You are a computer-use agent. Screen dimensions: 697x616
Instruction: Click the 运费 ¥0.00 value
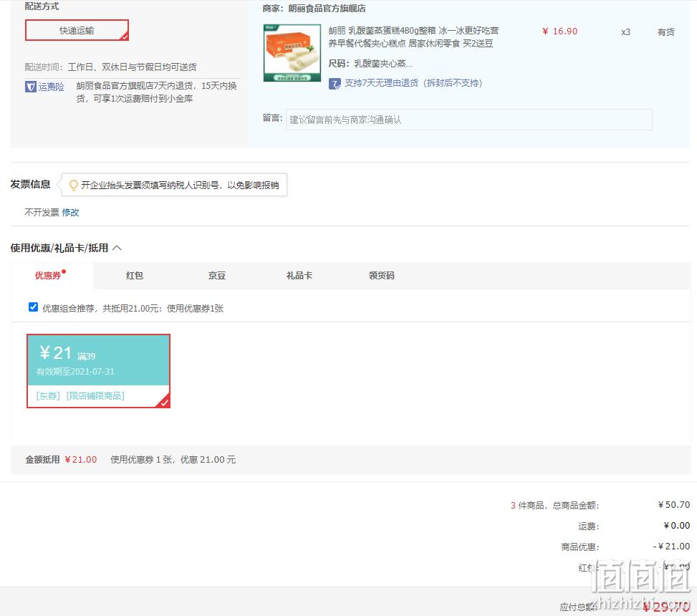point(676,526)
